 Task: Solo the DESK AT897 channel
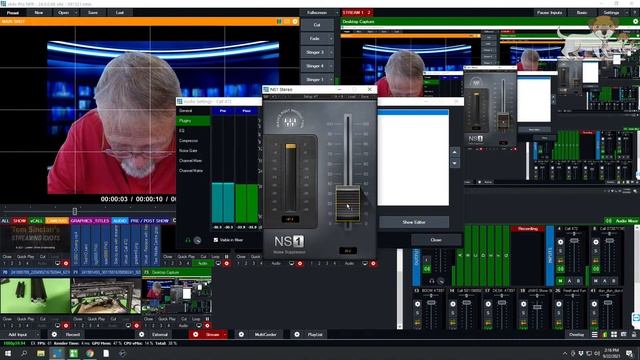[x=488, y=313]
